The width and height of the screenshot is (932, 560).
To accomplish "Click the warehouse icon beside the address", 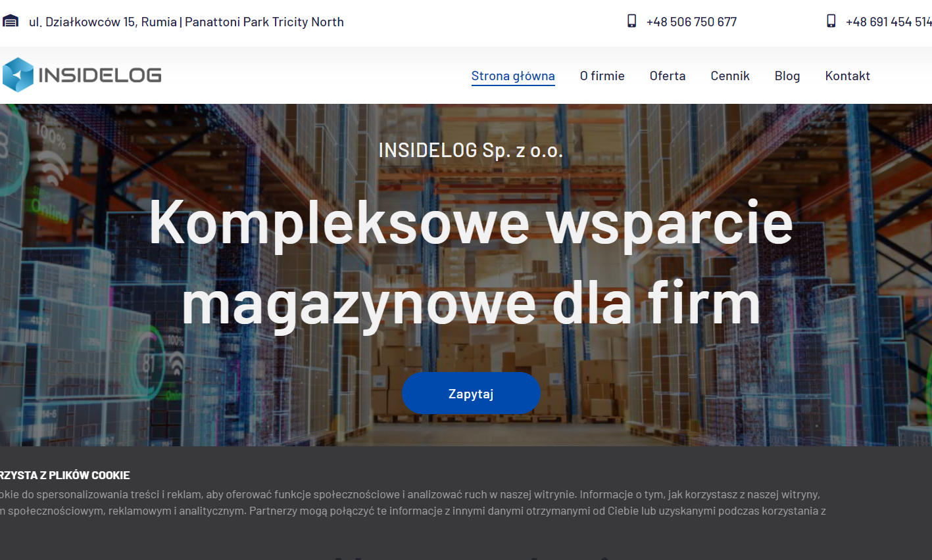I will (x=11, y=21).
